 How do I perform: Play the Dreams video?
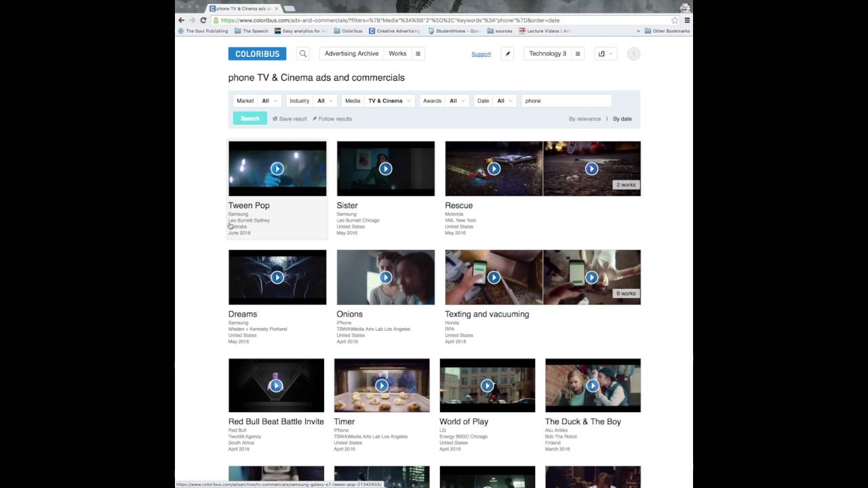[277, 277]
